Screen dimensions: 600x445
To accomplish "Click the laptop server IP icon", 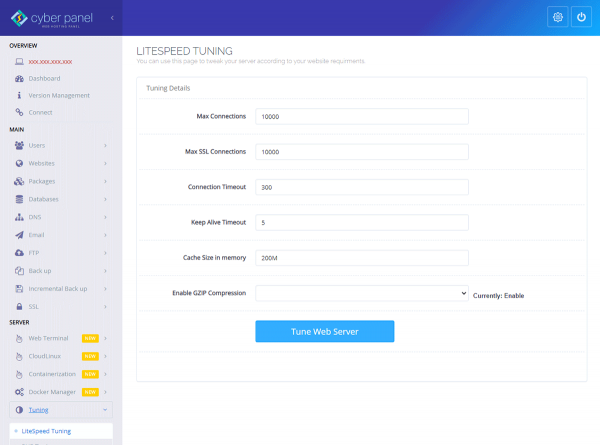I will click(19, 62).
